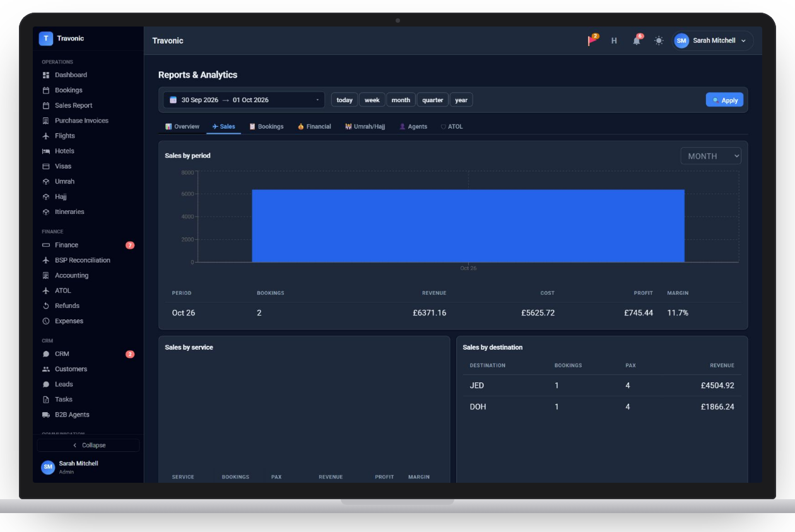Select the quarter range preset
The width and height of the screenshot is (795, 532).
[x=432, y=100]
